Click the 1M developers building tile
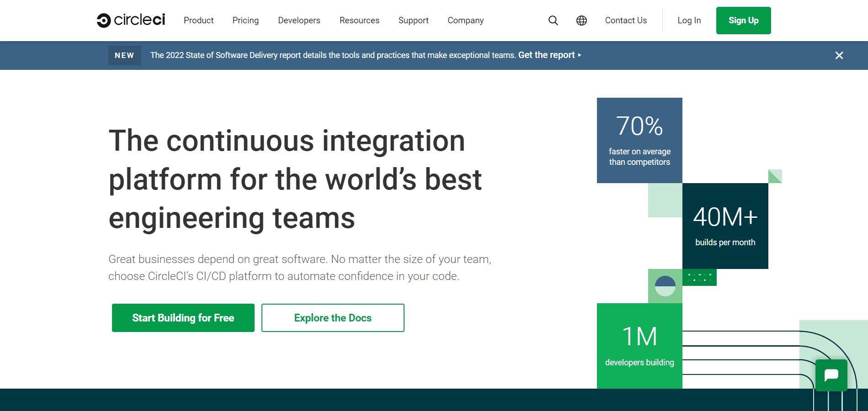Viewport: 868px width, 411px height. point(639,346)
